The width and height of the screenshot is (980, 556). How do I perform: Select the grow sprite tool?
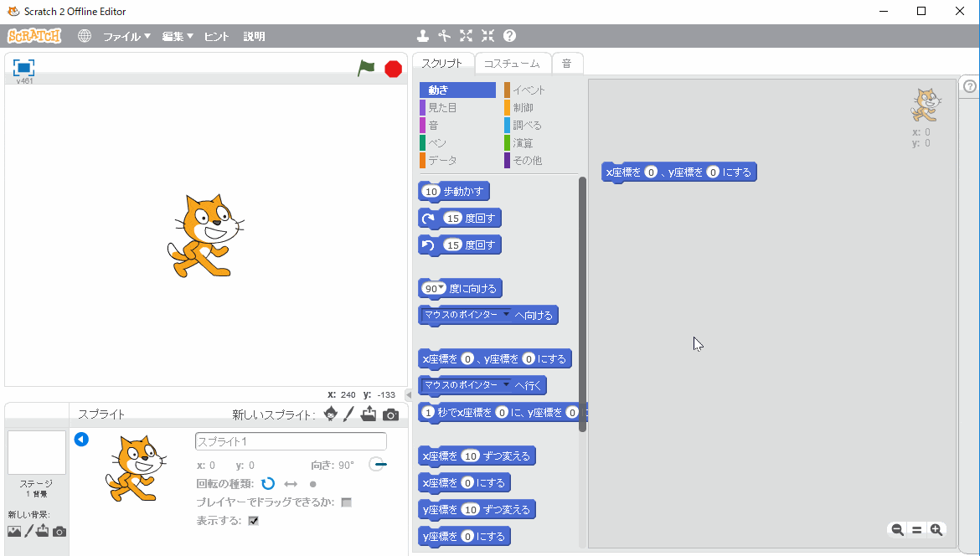[467, 36]
